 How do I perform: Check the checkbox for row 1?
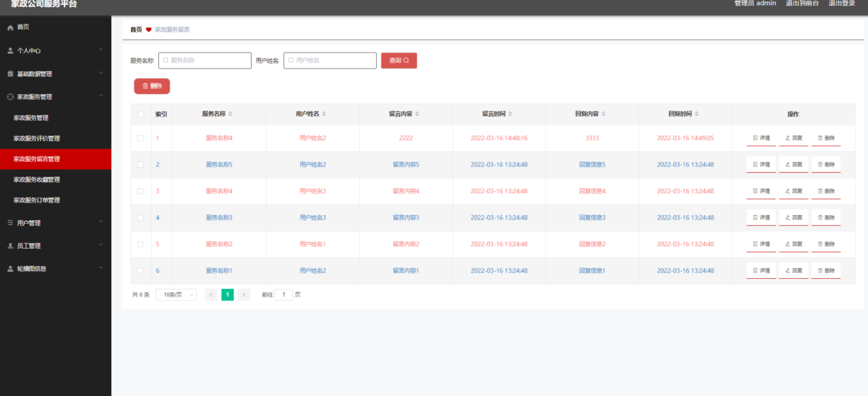(140, 138)
